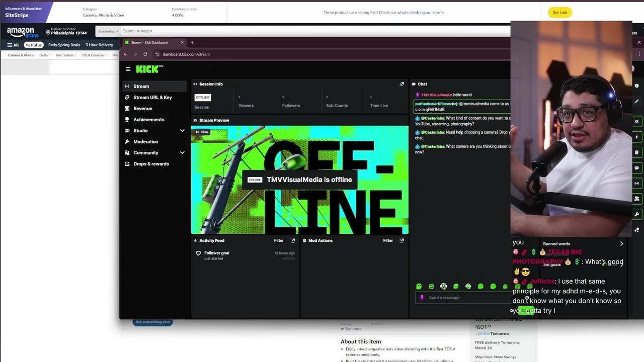Viewport: 644px width, 362px height.
Task: Open the Amazon DSLR Cameras dropdown
Action: [x=94, y=55]
